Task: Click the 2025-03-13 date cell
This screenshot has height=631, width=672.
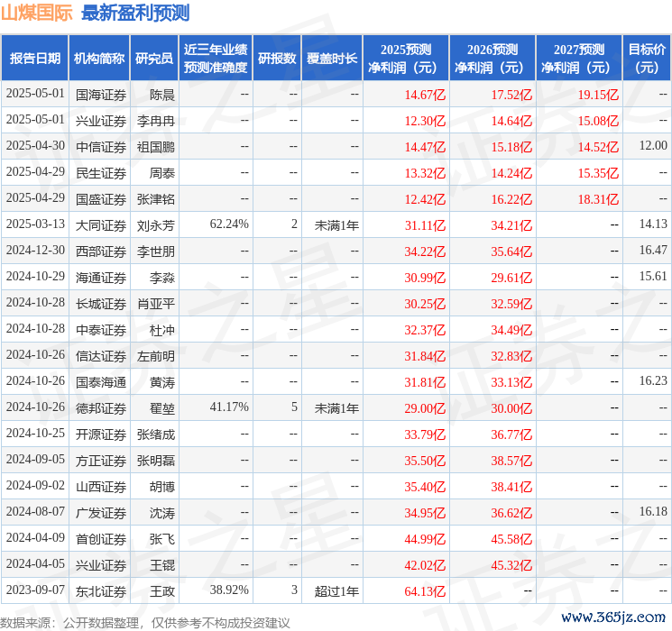Action: [x=35, y=224]
